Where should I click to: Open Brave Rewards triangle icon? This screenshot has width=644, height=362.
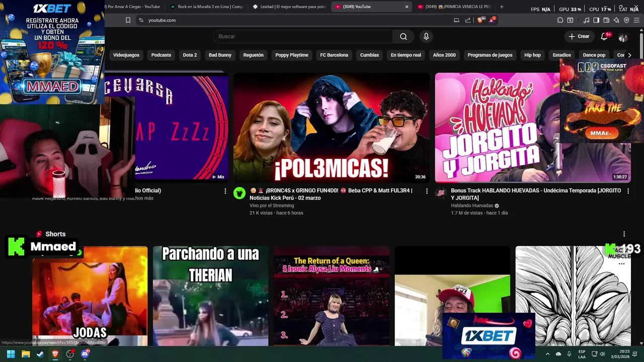point(492,20)
